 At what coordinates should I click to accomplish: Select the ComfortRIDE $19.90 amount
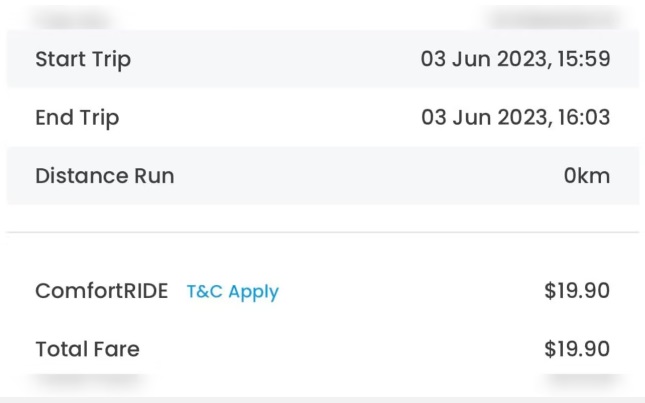(577, 292)
